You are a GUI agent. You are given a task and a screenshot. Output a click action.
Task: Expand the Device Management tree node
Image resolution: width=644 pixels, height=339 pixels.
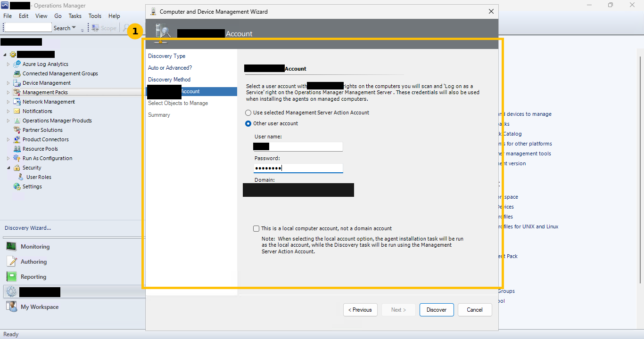pos(8,83)
